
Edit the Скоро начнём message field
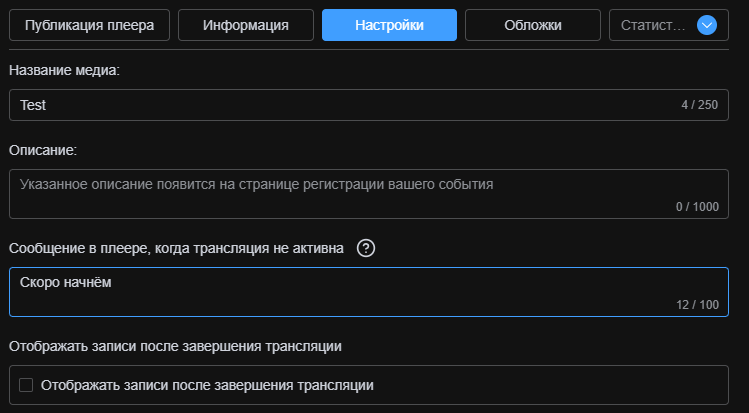coord(369,292)
